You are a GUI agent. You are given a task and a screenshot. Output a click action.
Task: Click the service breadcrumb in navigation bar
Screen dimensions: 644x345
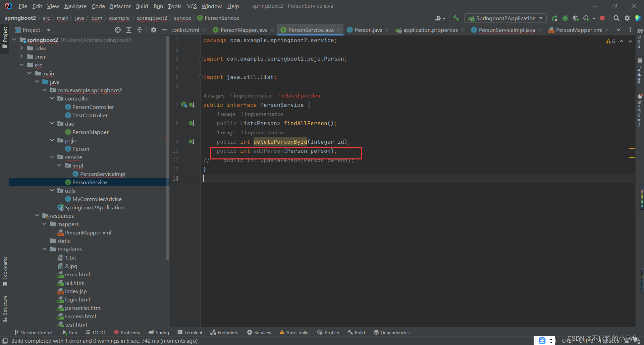coord(182,18)
